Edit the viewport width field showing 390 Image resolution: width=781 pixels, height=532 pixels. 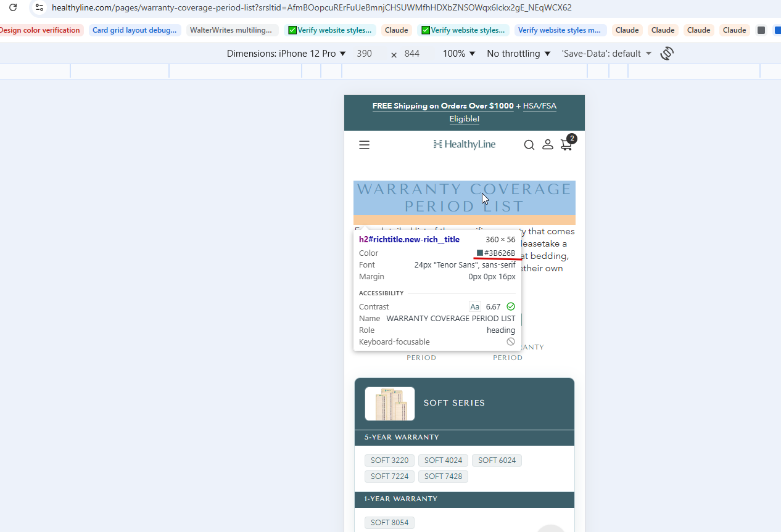[x=365, y=54]
